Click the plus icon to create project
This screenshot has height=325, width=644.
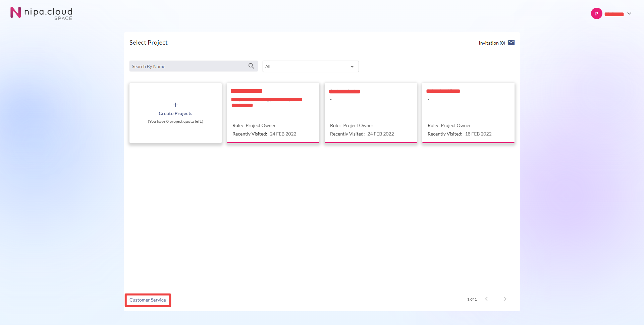click(175, 105)
